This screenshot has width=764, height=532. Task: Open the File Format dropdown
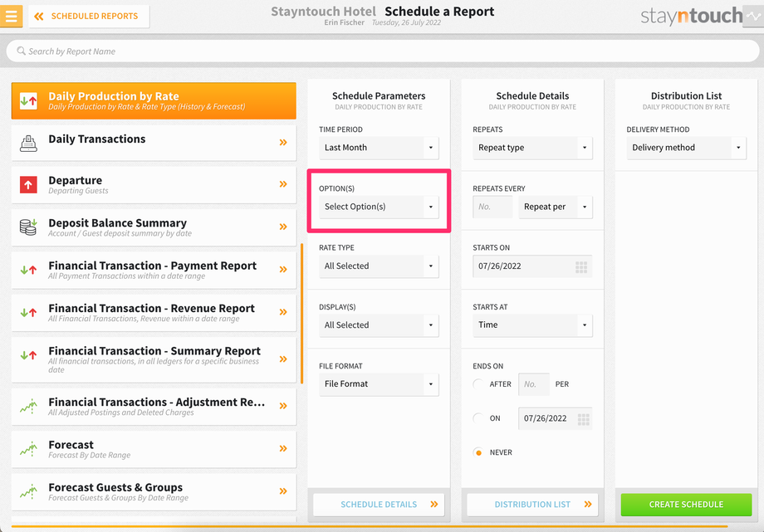point(379,384)
